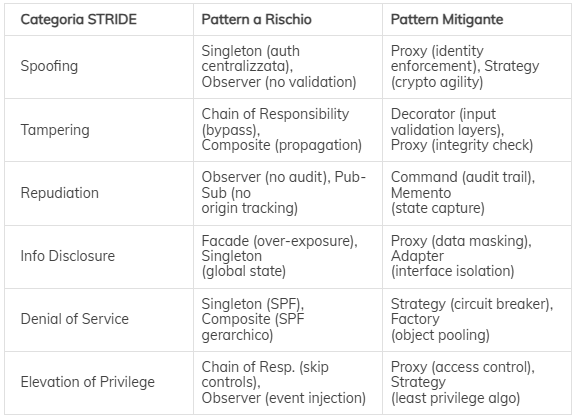Click the Proxy identity enforcement cell
The height and width of the screenshot is (416, 576).
pos(477,67)
